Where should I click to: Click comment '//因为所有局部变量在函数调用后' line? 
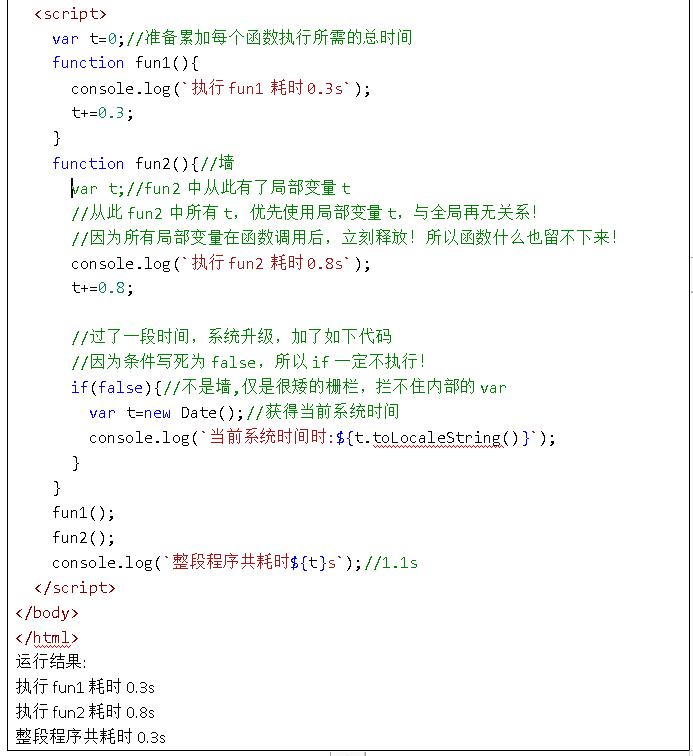coord(344,238)
